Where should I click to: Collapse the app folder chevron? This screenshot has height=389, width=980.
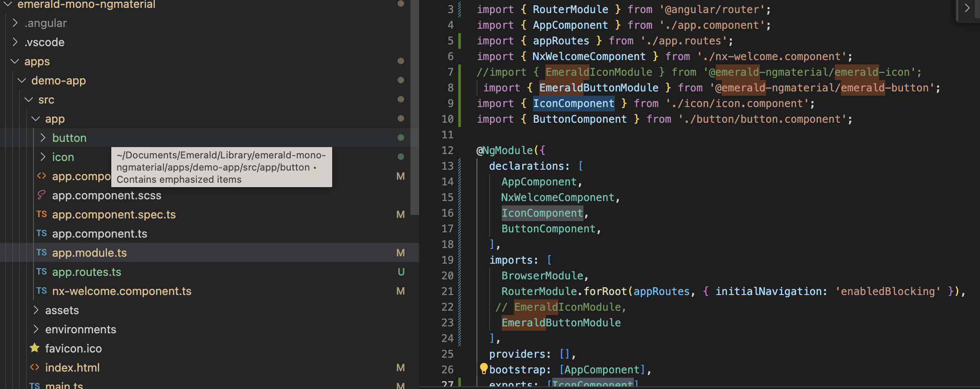pyautogui.click(x=36, y=118)
